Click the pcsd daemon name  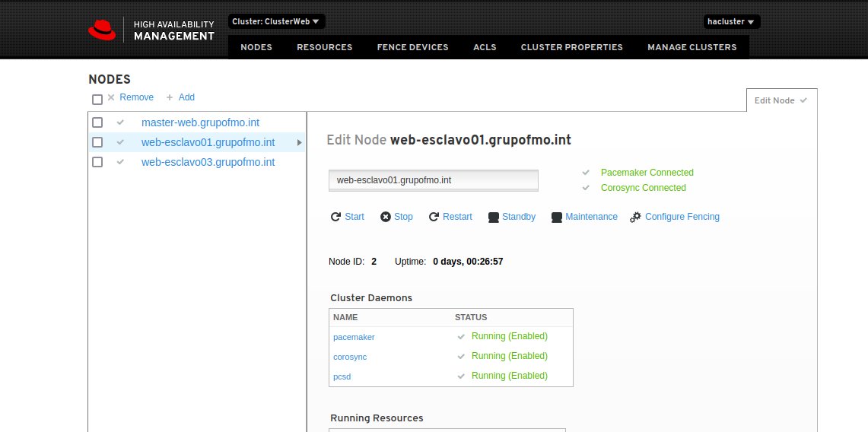click(x=342, y=376)
